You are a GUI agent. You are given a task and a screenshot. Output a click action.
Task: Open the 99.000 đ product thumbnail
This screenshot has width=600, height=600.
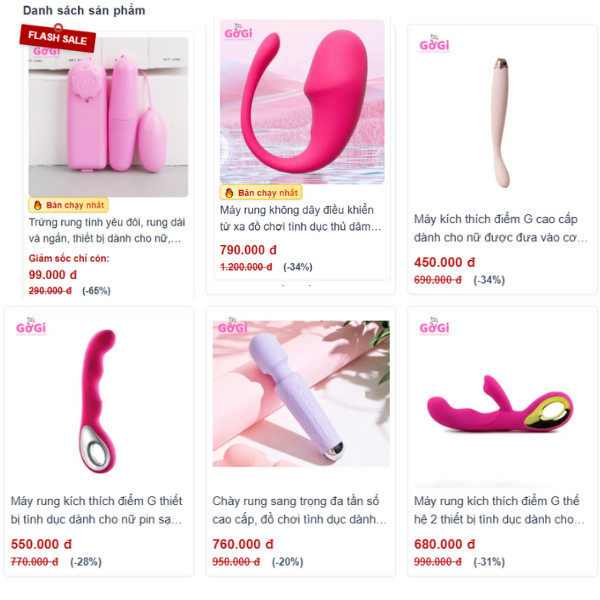click(x=108, y=117)
